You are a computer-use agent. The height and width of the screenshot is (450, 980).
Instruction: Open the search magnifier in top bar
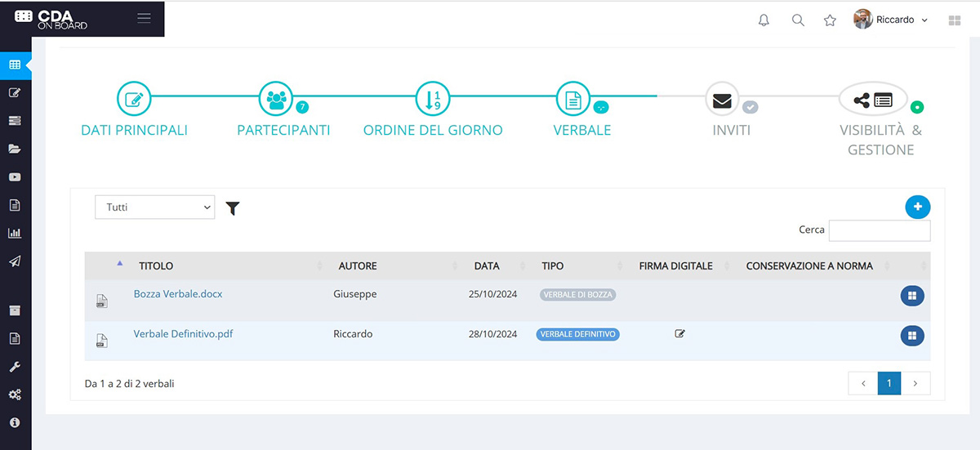point(798,20)
